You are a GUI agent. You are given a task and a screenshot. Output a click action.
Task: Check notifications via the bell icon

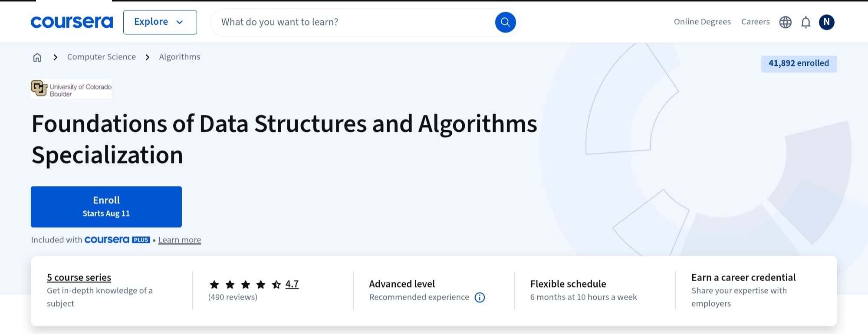point(806,22)
